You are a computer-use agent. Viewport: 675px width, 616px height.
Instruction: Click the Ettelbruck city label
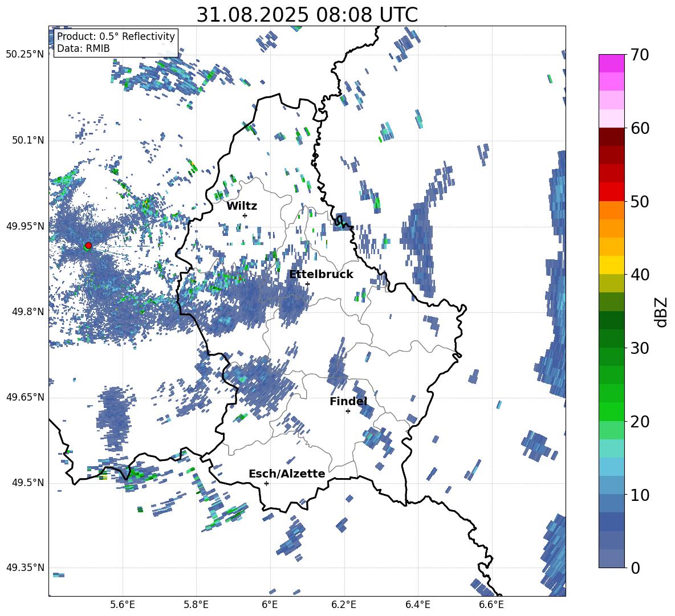[321, 275]
